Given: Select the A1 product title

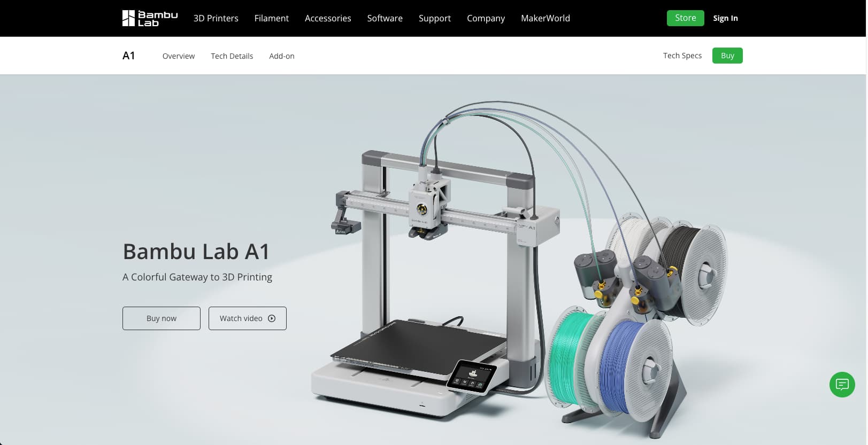Looking at the screenshot, I should coord(129,56).
